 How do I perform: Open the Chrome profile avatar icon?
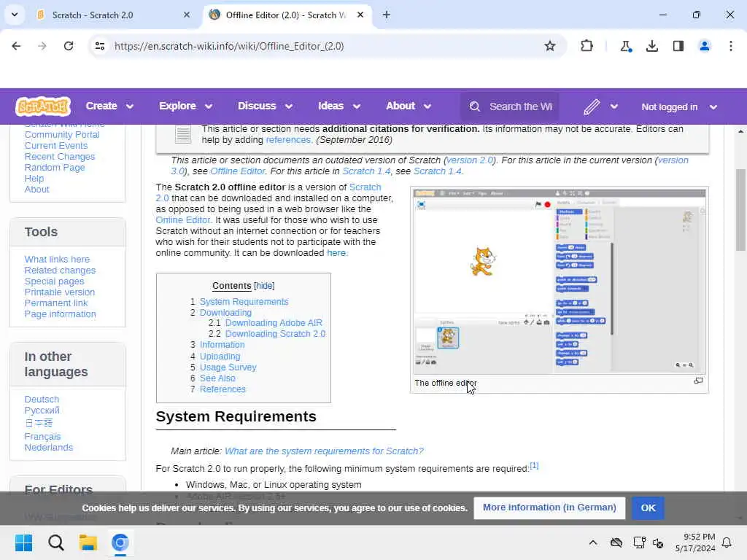click(x=705, y=46)
